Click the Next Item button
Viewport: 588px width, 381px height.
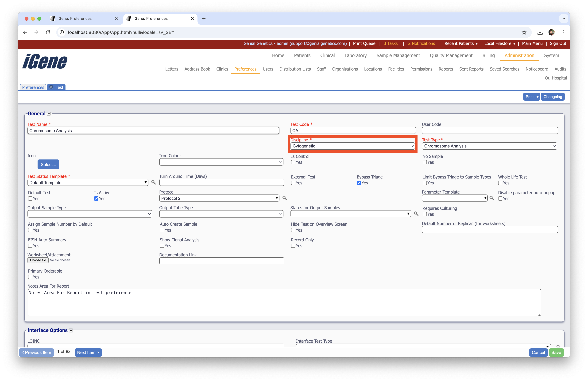tap(88, 352)
